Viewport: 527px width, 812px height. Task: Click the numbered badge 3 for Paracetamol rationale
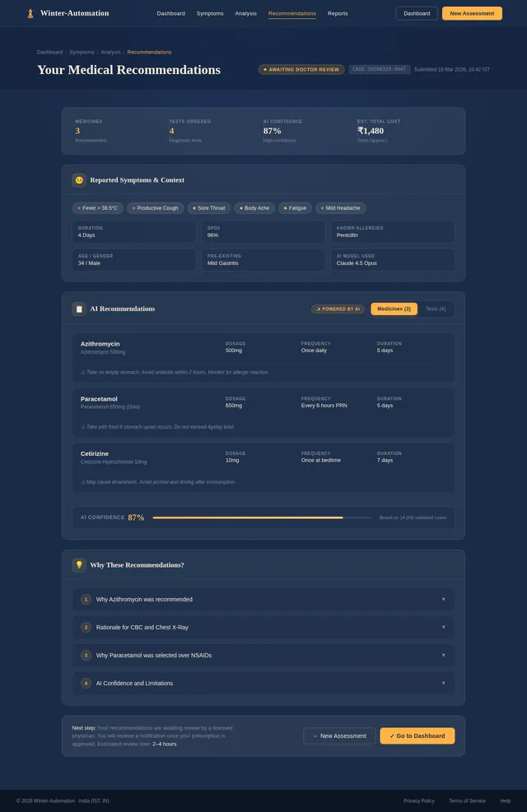(86, 655)
